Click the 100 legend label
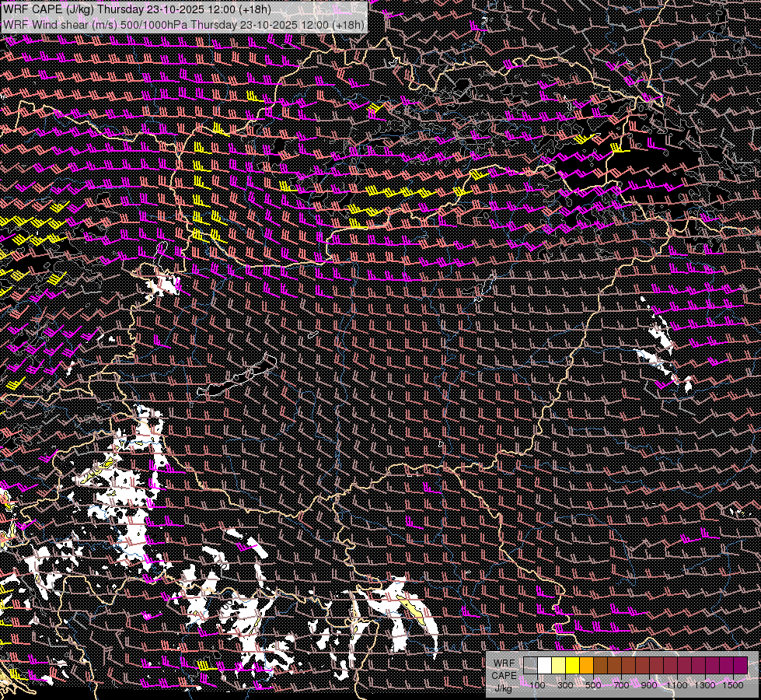 tap(537, 685)
